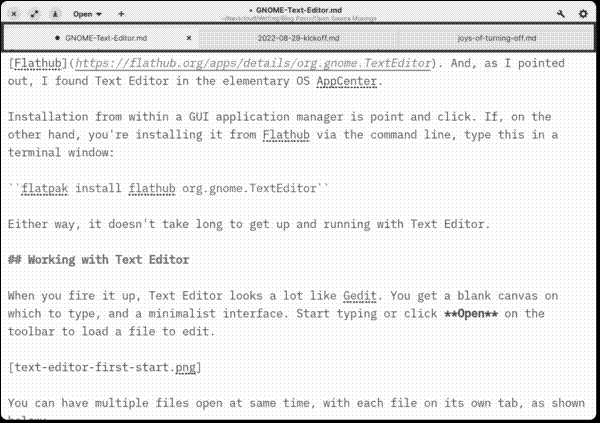Click org.gnome.TextEditor in install command

point(249,188)
